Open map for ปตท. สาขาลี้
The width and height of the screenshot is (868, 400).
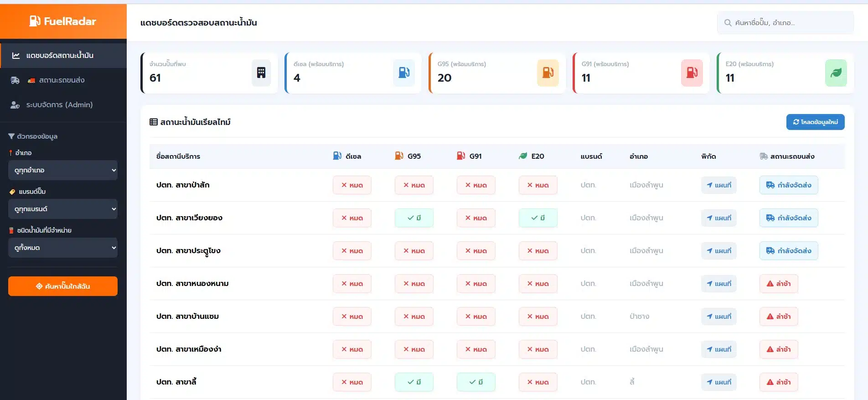pos(719,382)
